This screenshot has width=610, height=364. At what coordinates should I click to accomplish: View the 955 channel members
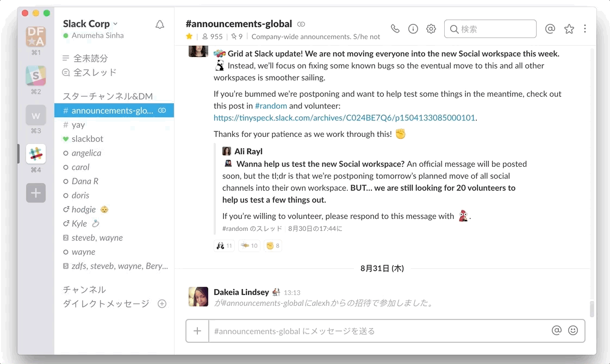(x=213, y=36)
